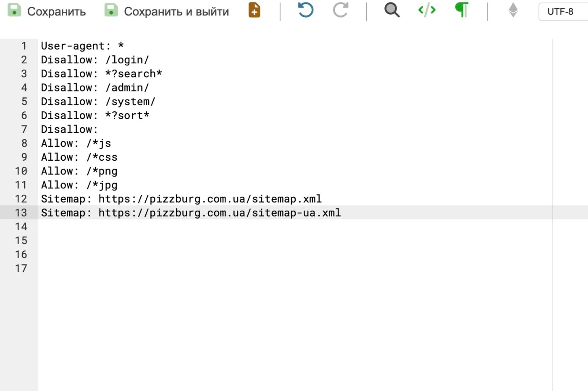Click the line "User-agent: *"

(82, 46)
